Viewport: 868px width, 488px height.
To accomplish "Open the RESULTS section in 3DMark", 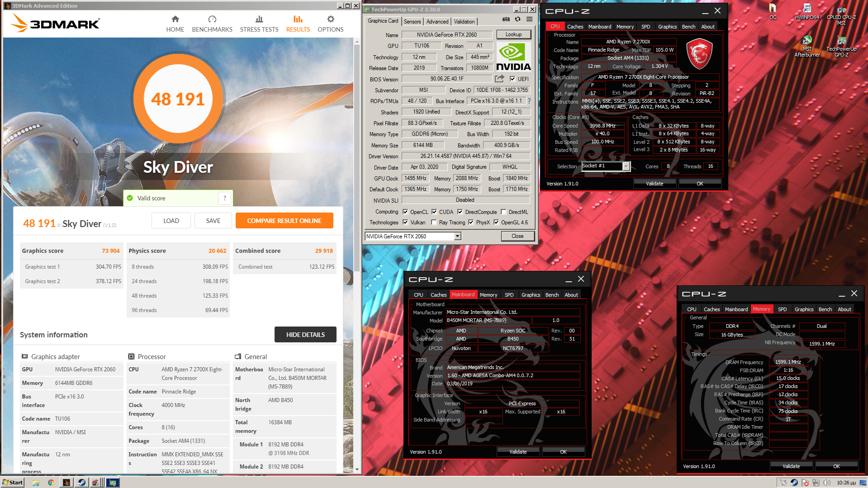I will (x=298, y=24).
